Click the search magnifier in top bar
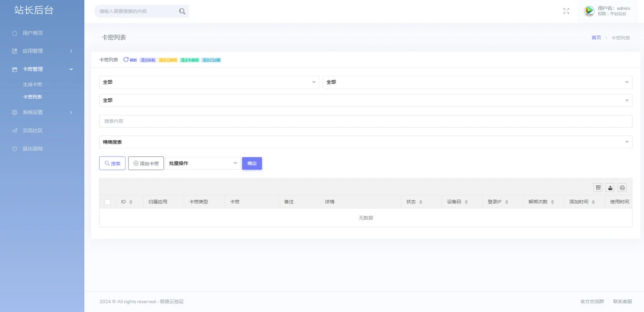Screen dimensions: 644x312 (x=182, y=11)
